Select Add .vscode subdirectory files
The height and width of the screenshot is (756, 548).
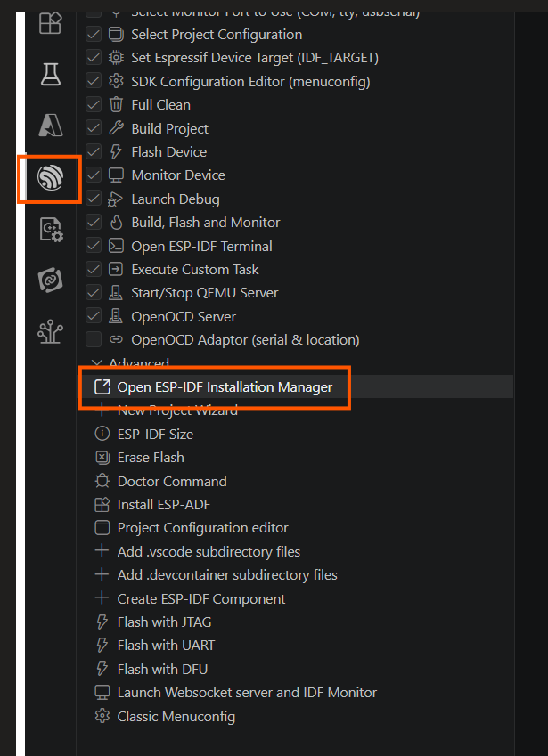click(x=209, y=551)
